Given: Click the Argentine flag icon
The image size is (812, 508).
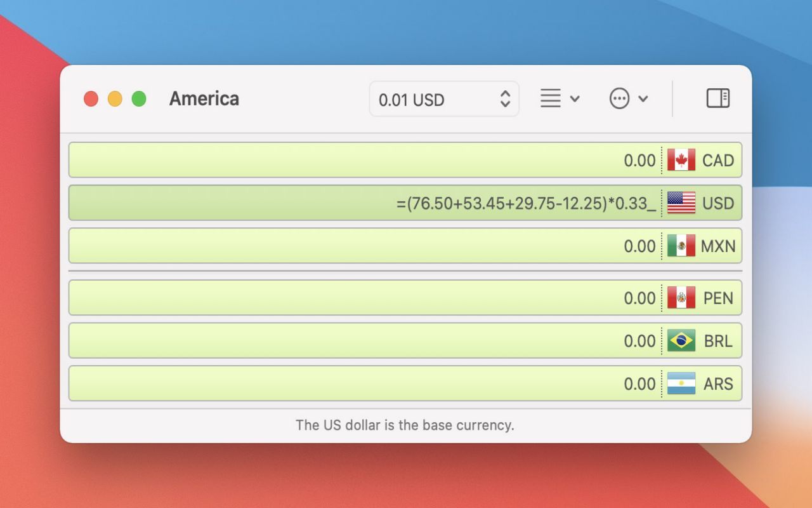Looking at the screenshot, I should [x=681, y=384].
